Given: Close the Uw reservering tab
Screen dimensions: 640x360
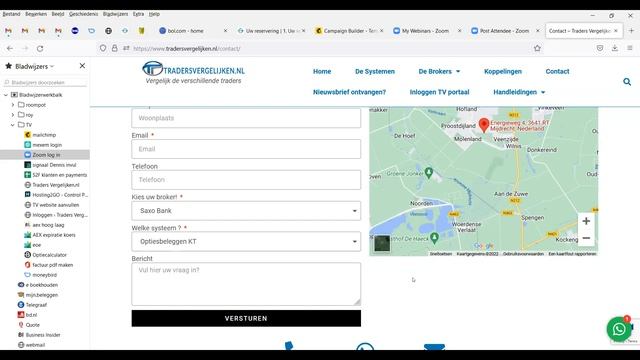Looking at the screenshot, I should pos(303,31).
